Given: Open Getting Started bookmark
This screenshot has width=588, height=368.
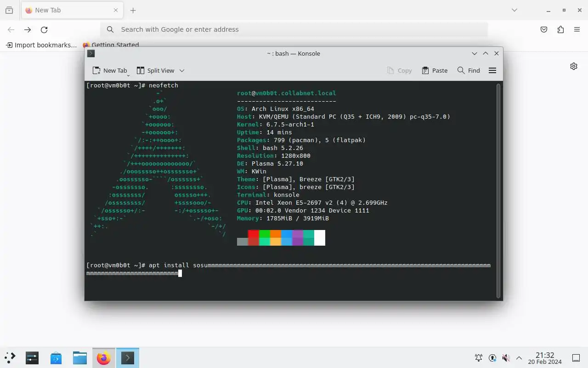Looking at the screenshot, I should [111, 45].
